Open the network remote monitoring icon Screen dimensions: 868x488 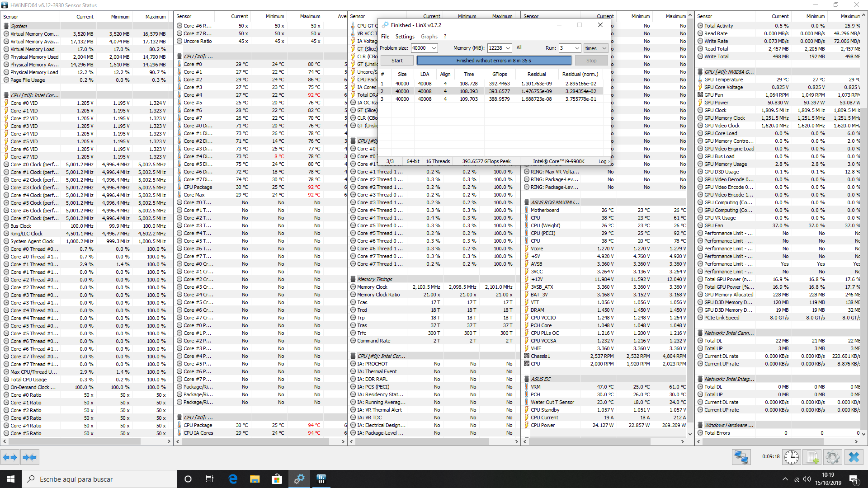741,457
